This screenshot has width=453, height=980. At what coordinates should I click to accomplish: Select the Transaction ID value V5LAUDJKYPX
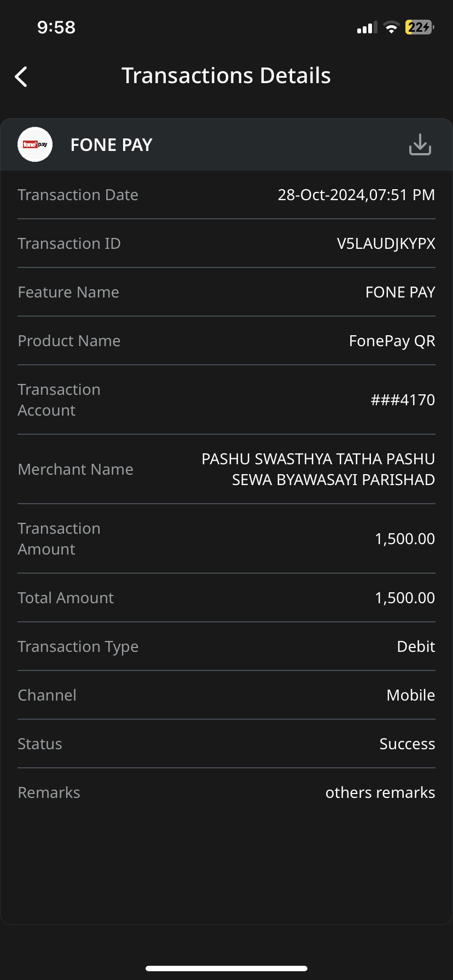pos(386,243)
